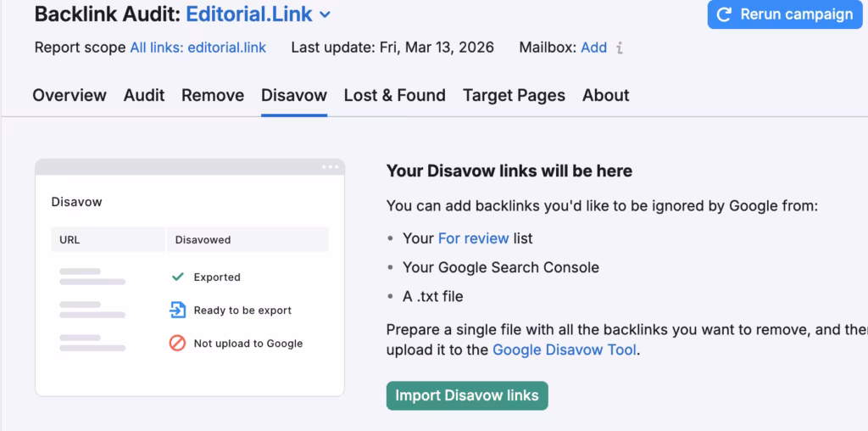Viewport: 868px width, 431px height.
Task: Click the 'Your Disavow links will be here' heading
Action: click(x=509, y=171)
